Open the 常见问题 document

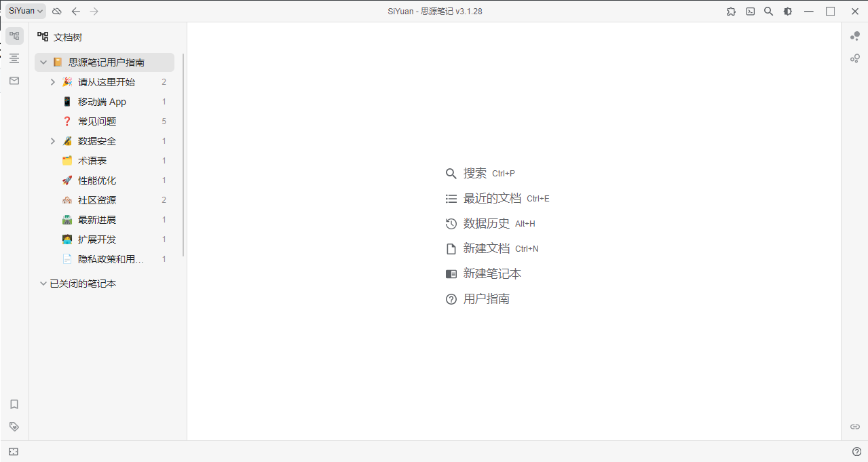coord(97,121)
